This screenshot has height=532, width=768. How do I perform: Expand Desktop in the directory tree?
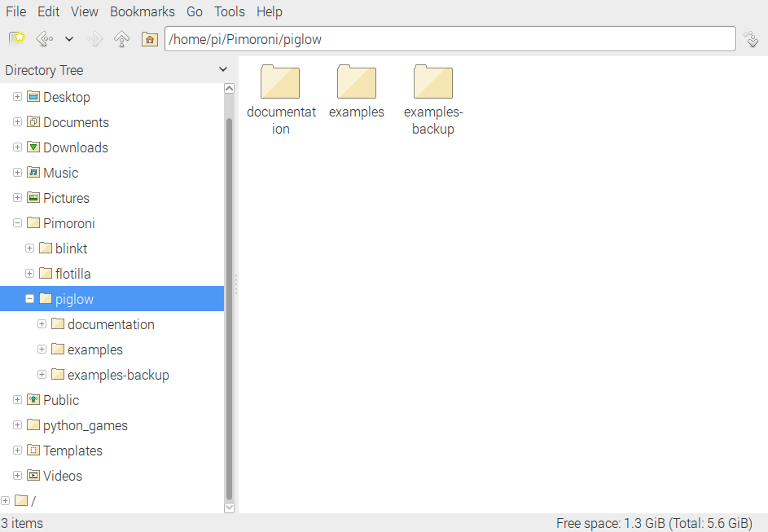(17, 96)
